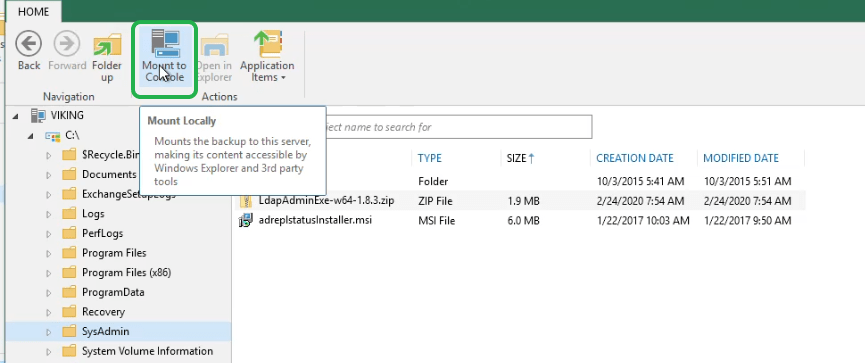Screen dimensions: 865x363
Task: Click the MSI installer file icon
Action: pos(245,221)
